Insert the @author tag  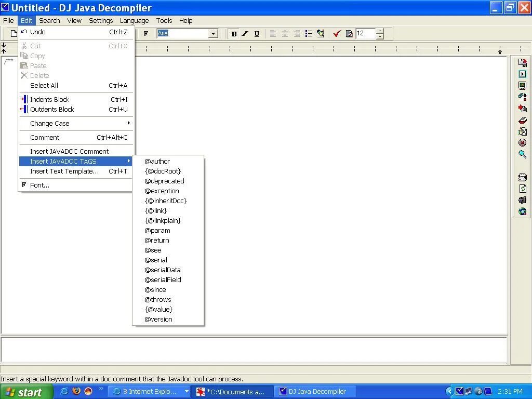[x=168, y=161]
